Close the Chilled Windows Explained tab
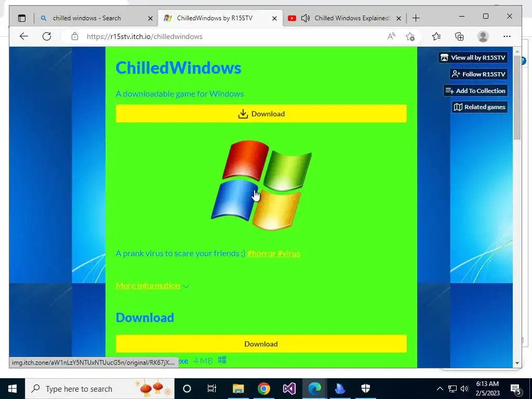 398,18
